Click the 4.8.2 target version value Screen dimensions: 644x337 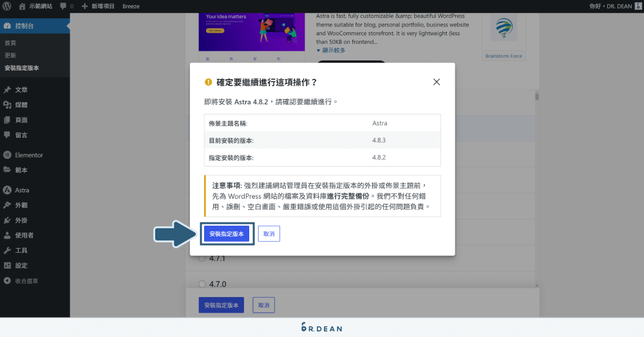[379, 158]
